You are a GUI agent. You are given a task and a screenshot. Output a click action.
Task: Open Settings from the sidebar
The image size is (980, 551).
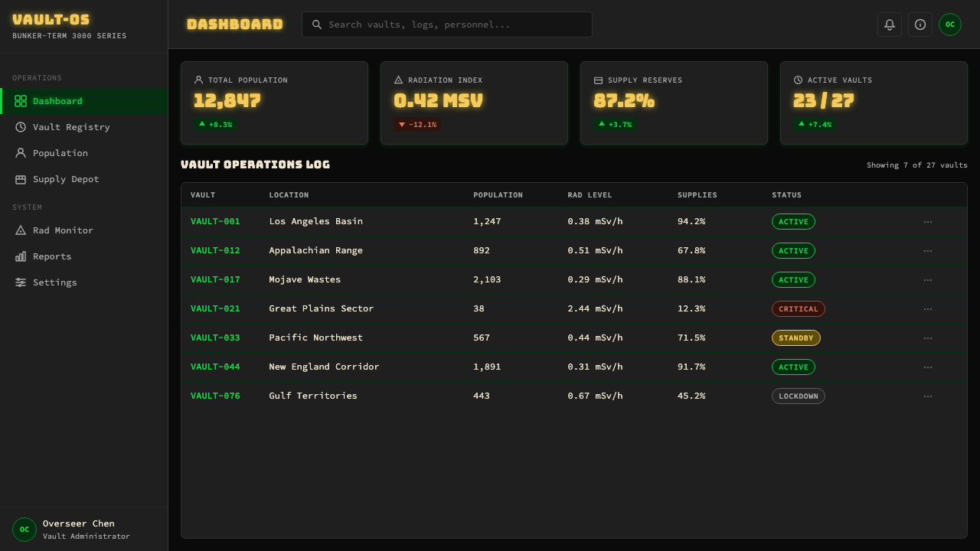84,282
